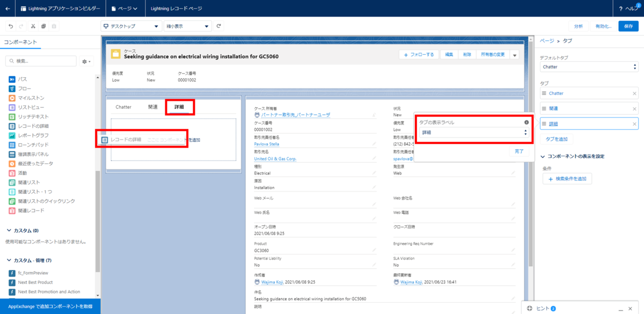
Task: Select the レポートグラフ component icon
Action: point(12,135)
